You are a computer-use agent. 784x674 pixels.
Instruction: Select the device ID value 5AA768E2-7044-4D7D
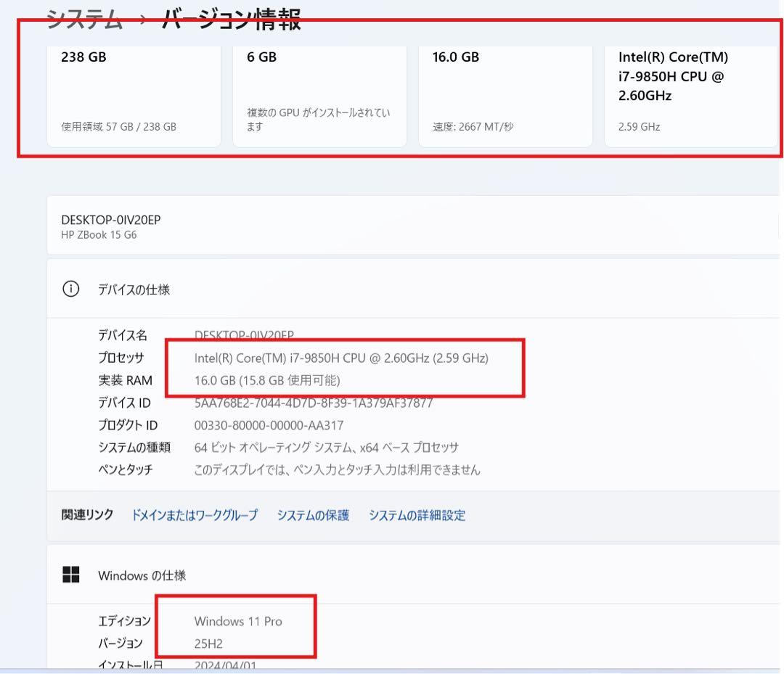coord(314,403)
